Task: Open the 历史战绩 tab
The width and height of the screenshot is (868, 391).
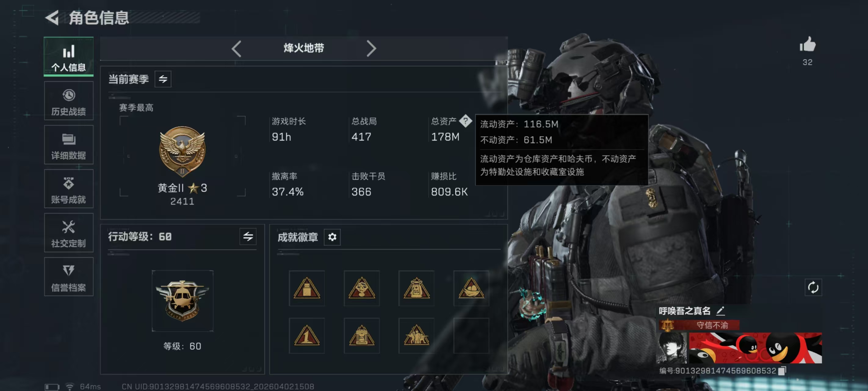Action: 69,101
